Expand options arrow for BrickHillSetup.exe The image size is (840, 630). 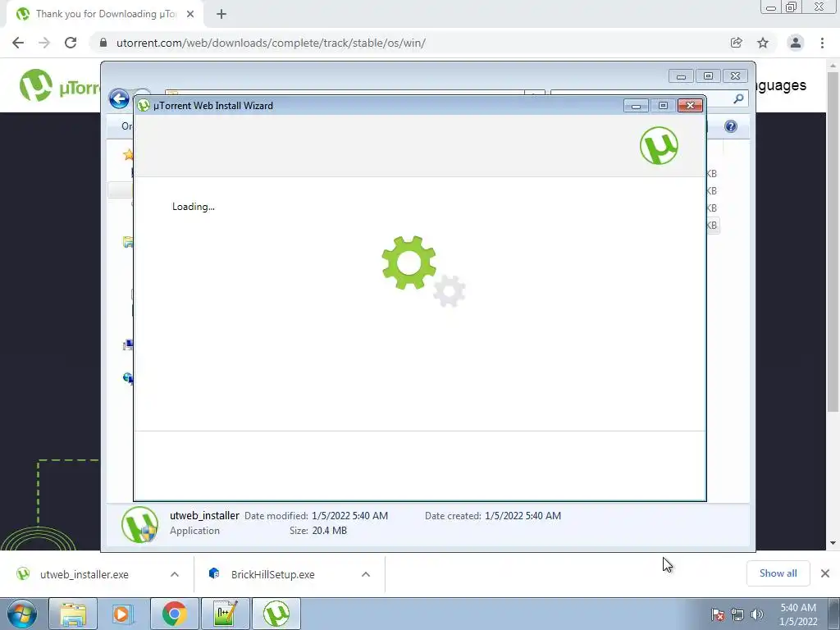point(366,574)
